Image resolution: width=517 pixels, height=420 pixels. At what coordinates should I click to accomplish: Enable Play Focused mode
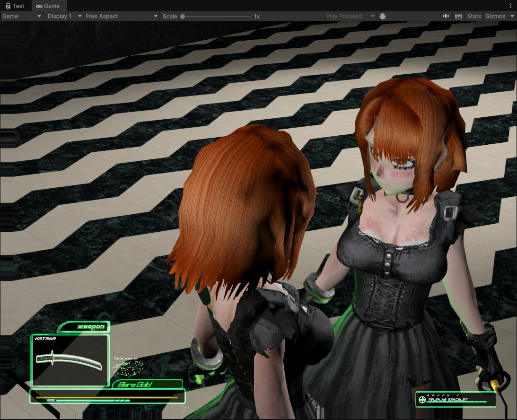tap(343, 16)
